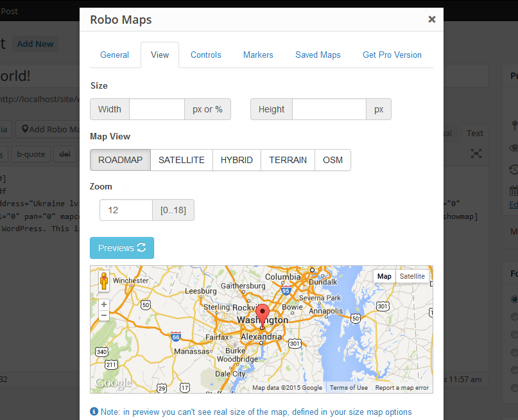Zoom in on the map preview
Screen dimensions: 518x420
click(104, 304)
